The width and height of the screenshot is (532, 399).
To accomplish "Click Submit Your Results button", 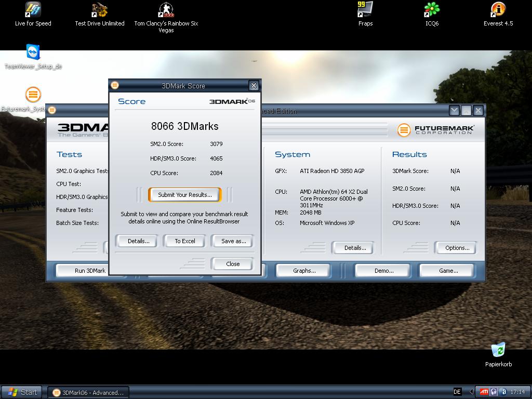I will 185,195.
